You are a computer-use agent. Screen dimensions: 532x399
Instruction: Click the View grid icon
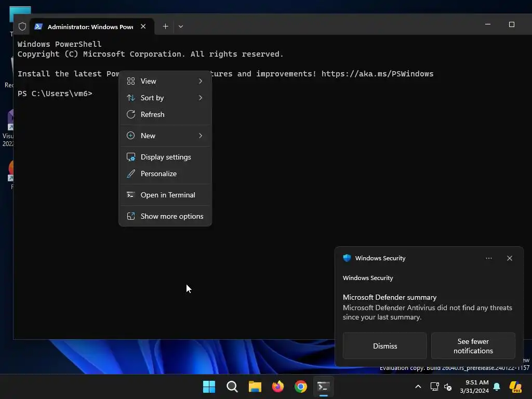pos(131,81)
